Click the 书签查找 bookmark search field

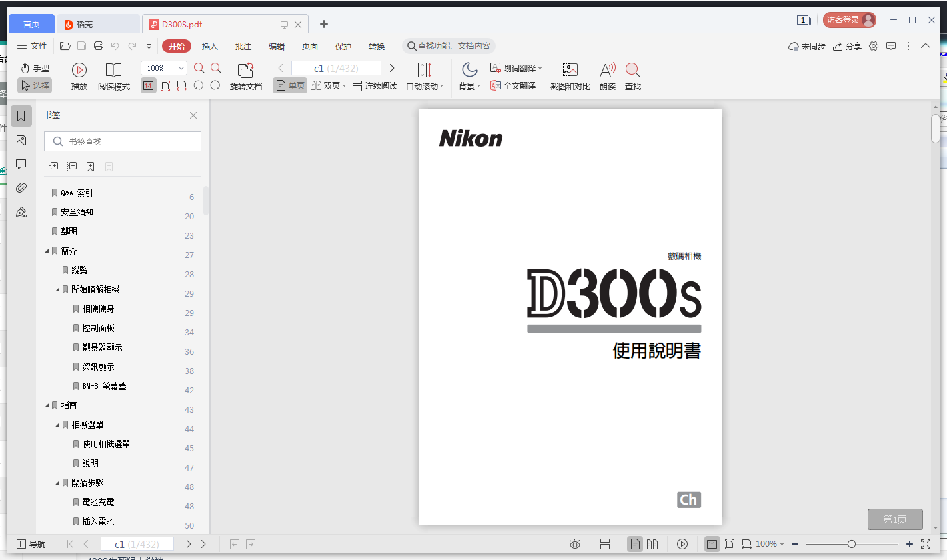tap(123, 141)
